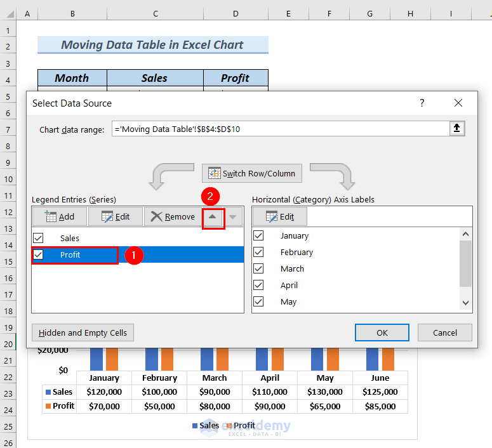Toggle the February category checkbox
492x448 pixels.
tap(258, 252)
